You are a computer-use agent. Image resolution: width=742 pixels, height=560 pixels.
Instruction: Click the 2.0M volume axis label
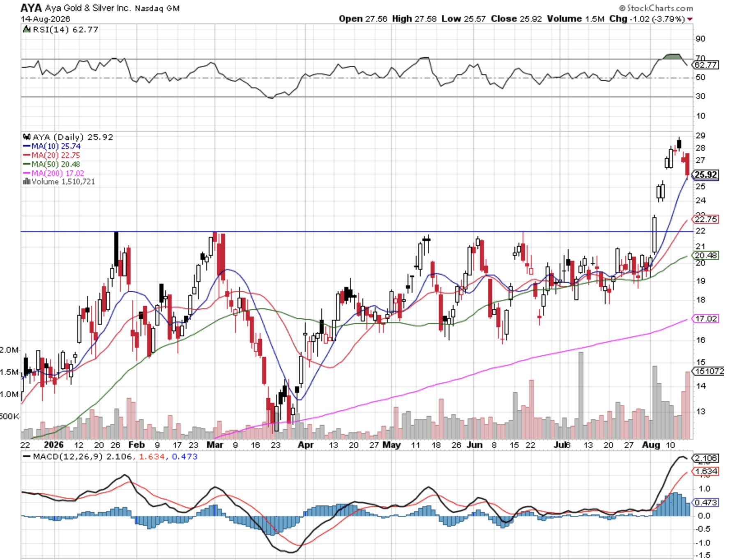pos(9,350)
